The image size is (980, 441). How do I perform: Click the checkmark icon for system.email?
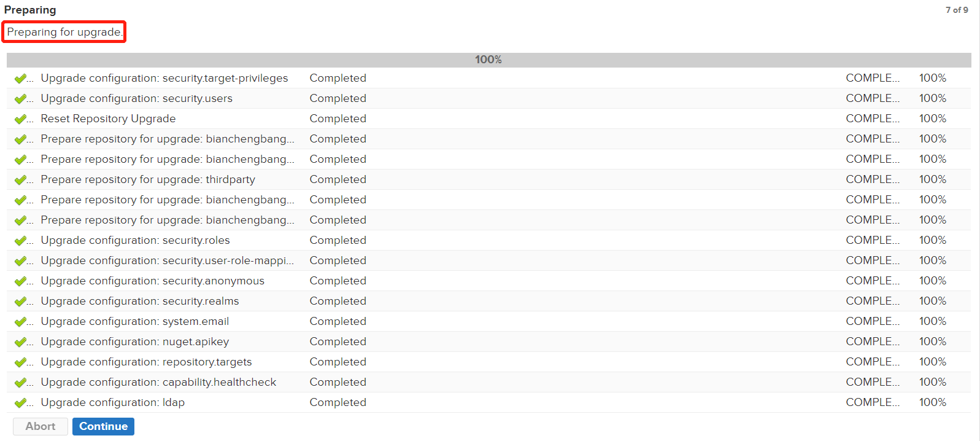(20, 322)
